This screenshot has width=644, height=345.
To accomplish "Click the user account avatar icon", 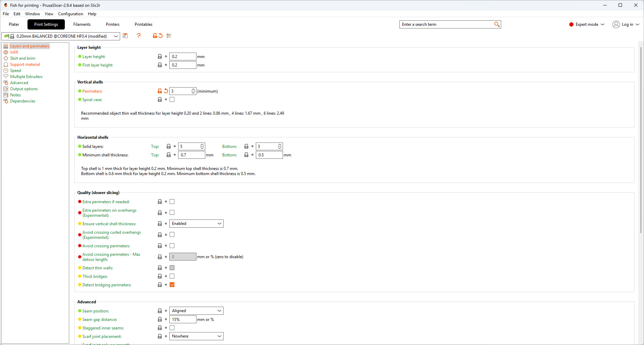I will point(616,24).
